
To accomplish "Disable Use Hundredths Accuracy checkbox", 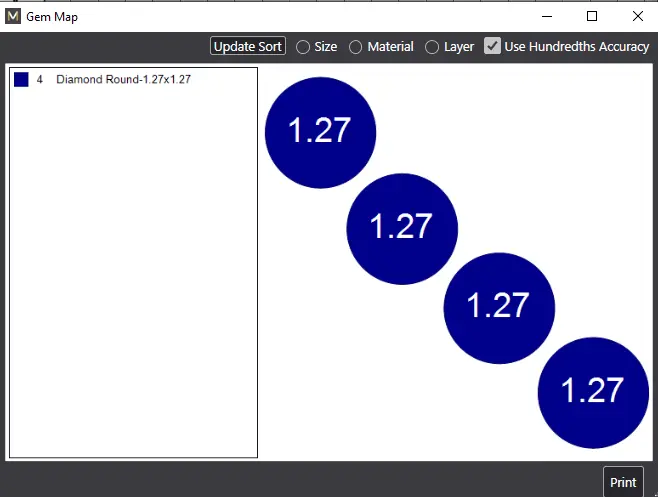I will pos(492,46).
